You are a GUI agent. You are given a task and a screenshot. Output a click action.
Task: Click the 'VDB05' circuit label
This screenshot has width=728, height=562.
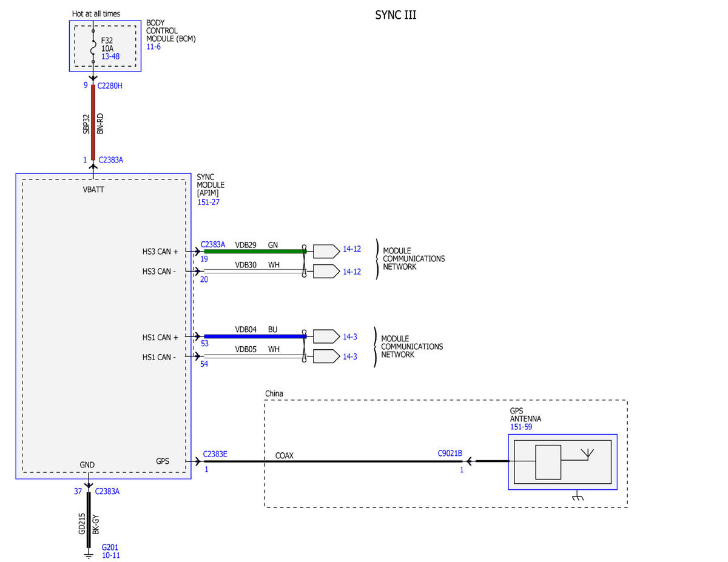tap(246, 350)
